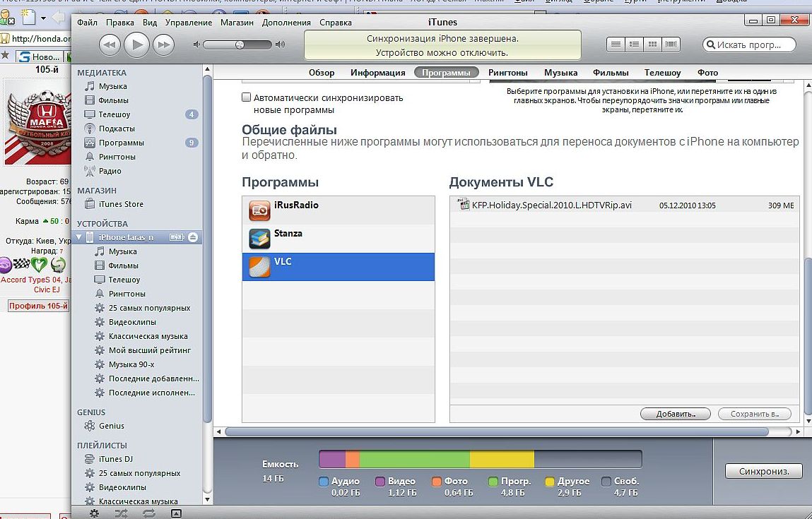
Task: Click the high volume speaker icon
Action: (x=280, y=44)
